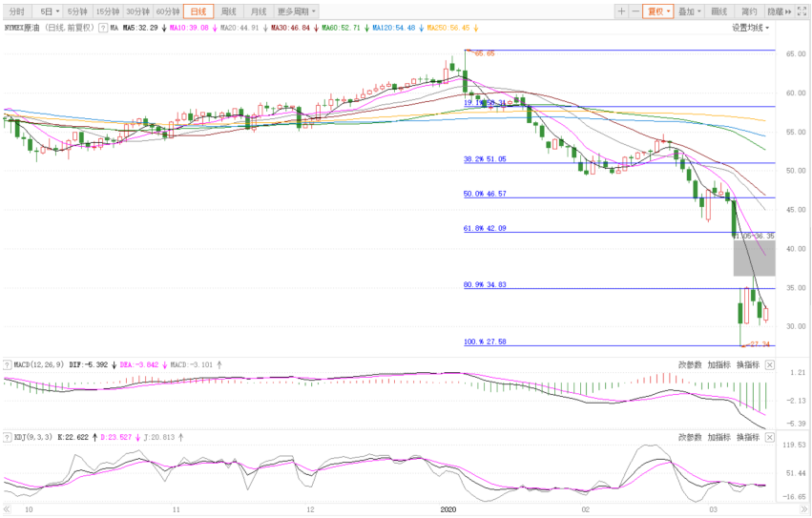The width and height of the screenshot is (812, 518).
Task: Switch to 周线 weekly chart
Action: (228, 11)
